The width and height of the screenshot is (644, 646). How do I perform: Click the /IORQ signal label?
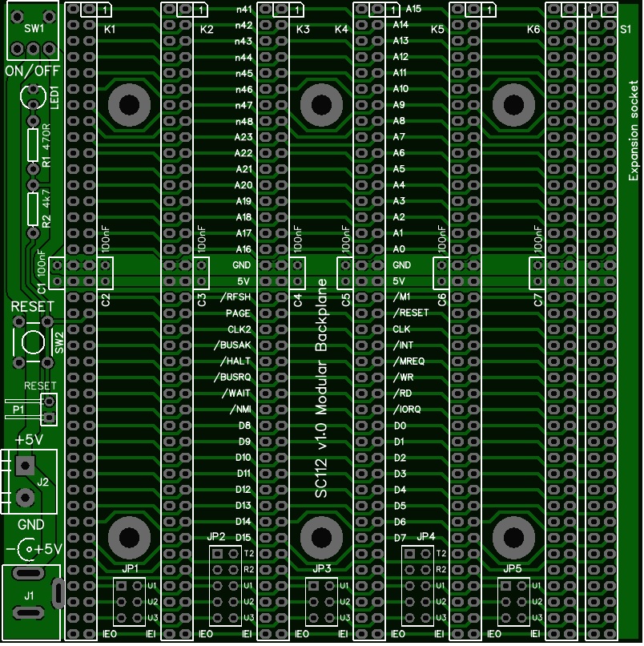(x=407, y=409)
